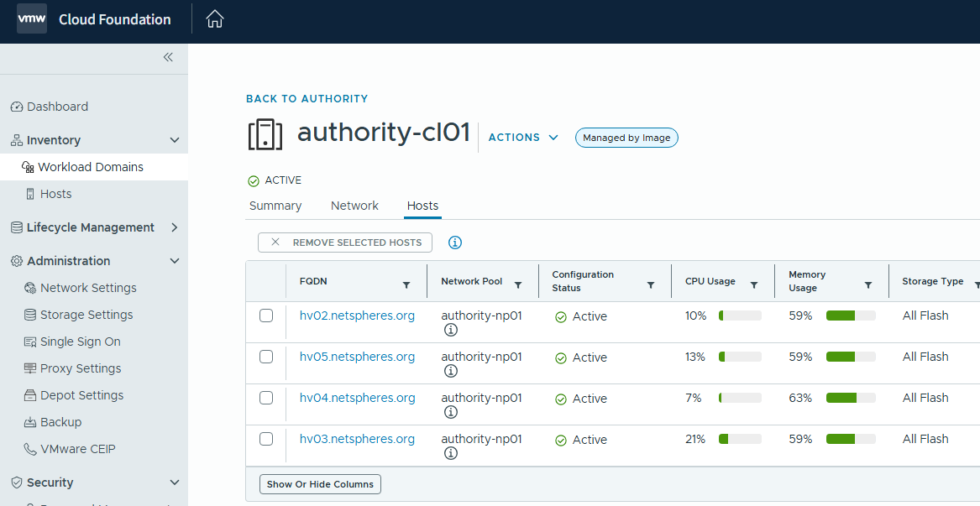Select the checkbox for hv05.netspheres.org
Image resolution: width=980 pixels, height=506 pixels.
pyautogui.click(x=266, y=357)
